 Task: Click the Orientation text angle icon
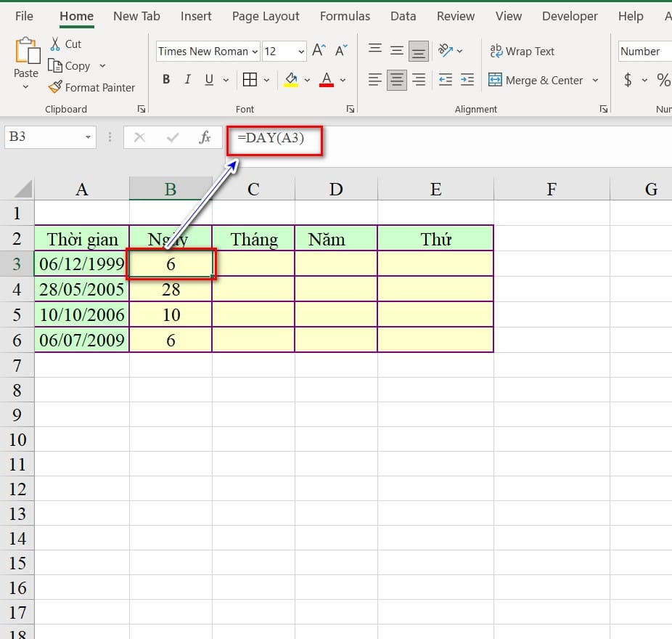click(x=446, y=51)
